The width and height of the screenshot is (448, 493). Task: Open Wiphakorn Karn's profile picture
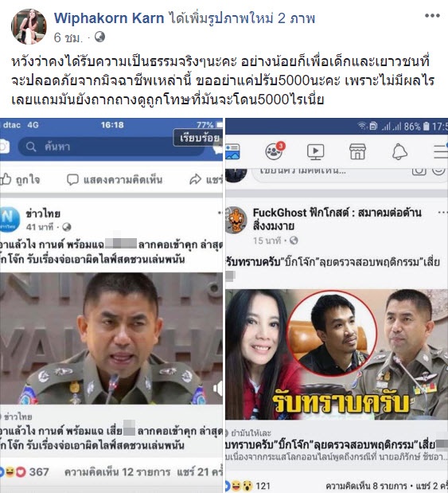[x=29, y=27]
